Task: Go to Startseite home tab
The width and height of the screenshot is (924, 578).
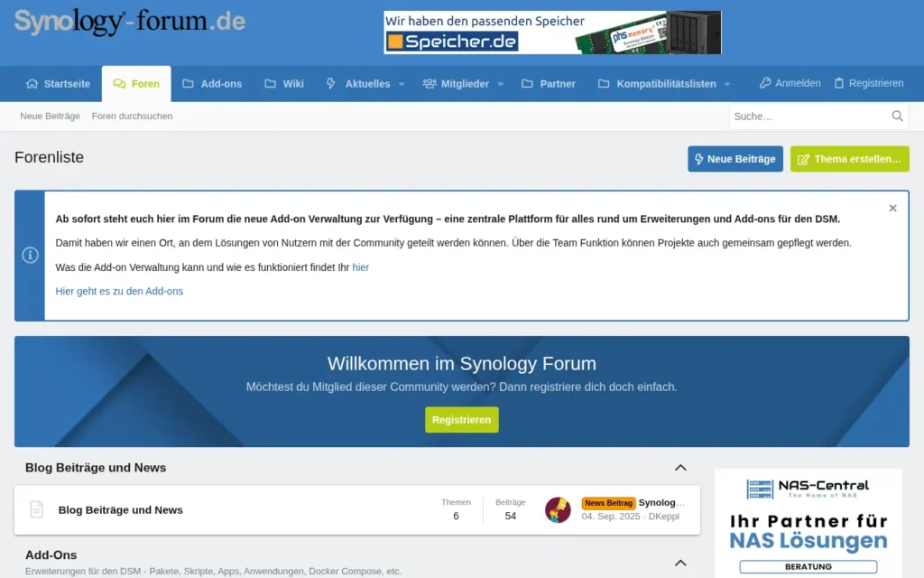Action: (x=58, y=84)
